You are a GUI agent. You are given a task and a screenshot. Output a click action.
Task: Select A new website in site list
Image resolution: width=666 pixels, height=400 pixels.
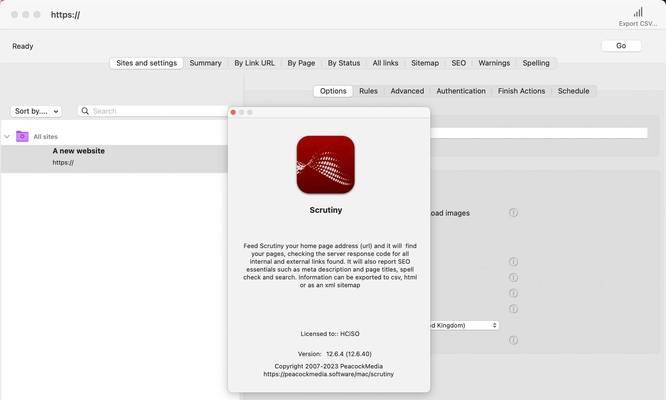[115, 158]
